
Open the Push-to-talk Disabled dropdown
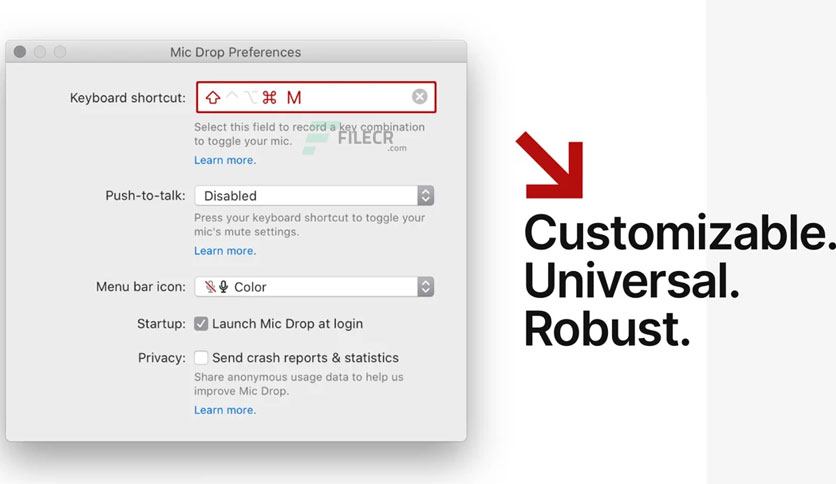click(x=315, y=196)
